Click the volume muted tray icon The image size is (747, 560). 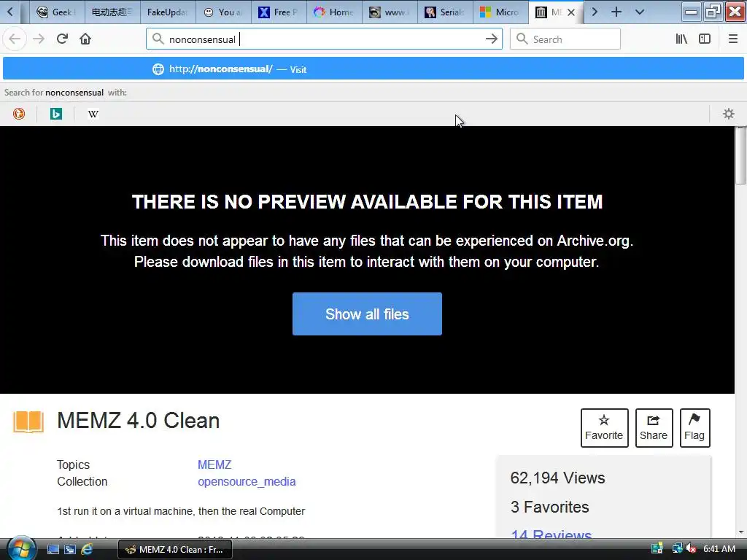(x=692, y=548)
